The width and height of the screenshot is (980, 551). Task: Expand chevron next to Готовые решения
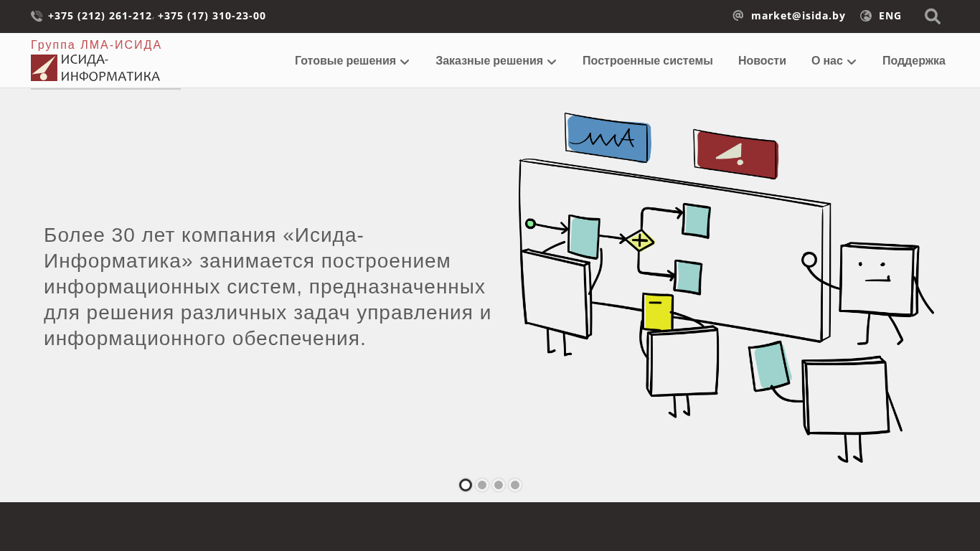click(405, 62)
